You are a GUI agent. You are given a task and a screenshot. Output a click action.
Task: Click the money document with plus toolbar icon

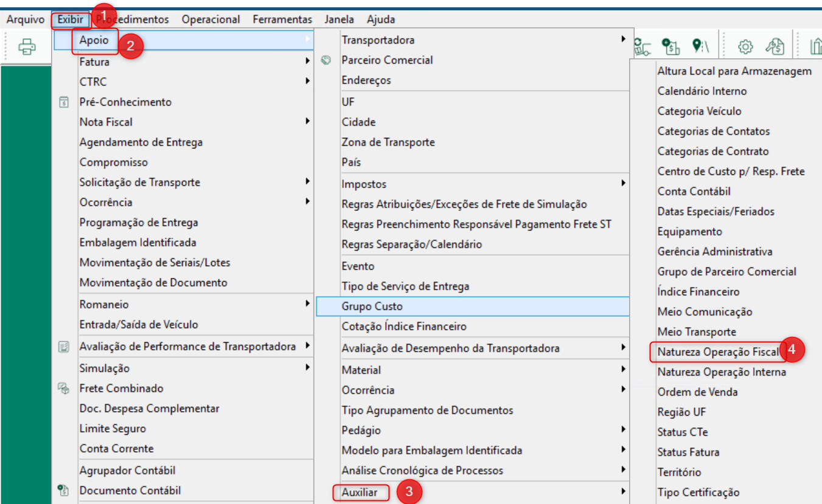[x=670, y=46]
